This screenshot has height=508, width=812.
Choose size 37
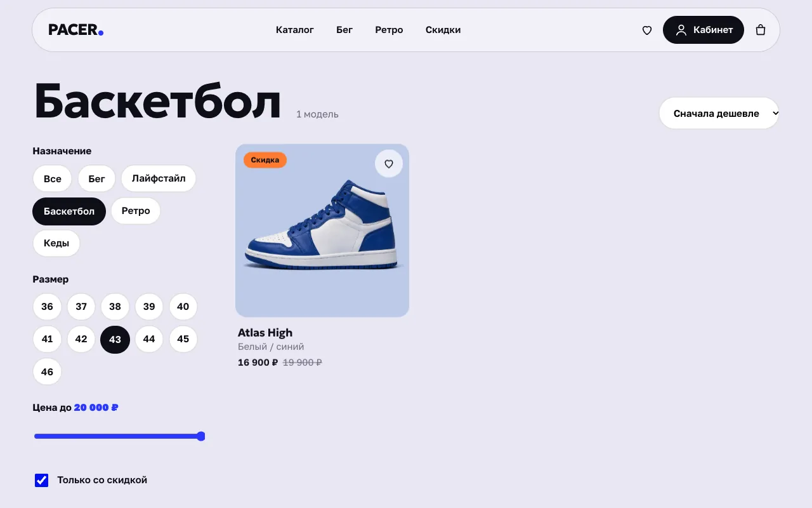tap(81, 307)
